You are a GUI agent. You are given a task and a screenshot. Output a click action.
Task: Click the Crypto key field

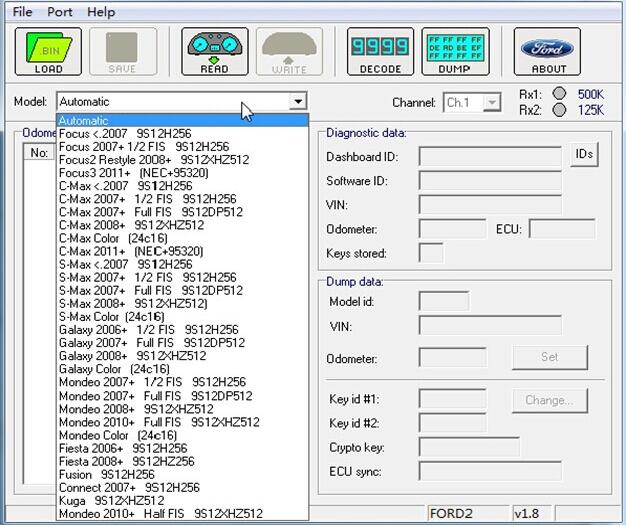[x=469, y=447]
